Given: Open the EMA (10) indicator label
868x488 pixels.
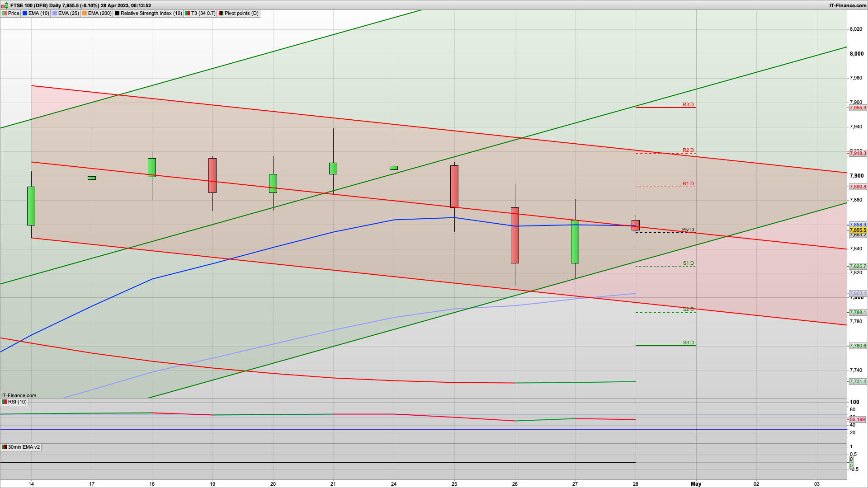Looking at the screenshot, I should click(x=38, y=13).
